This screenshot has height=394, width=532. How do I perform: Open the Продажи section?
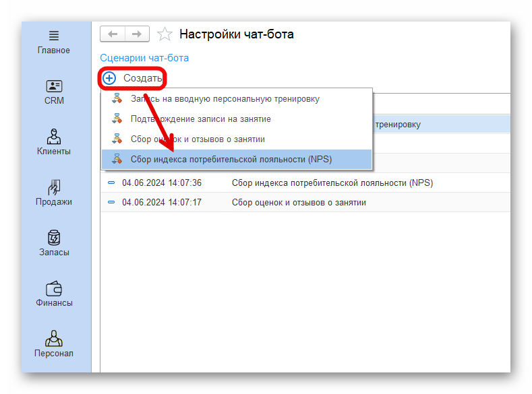click(x=54, y=193)
